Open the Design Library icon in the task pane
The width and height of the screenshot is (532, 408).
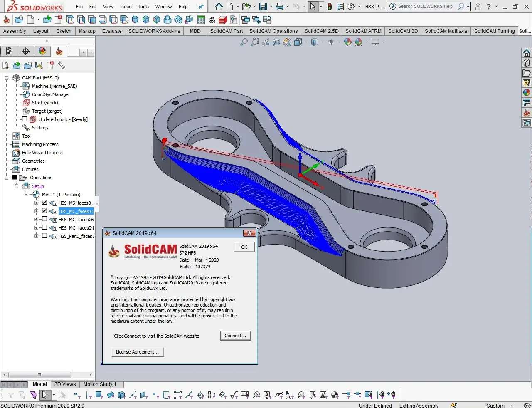(x=527, y=63)
